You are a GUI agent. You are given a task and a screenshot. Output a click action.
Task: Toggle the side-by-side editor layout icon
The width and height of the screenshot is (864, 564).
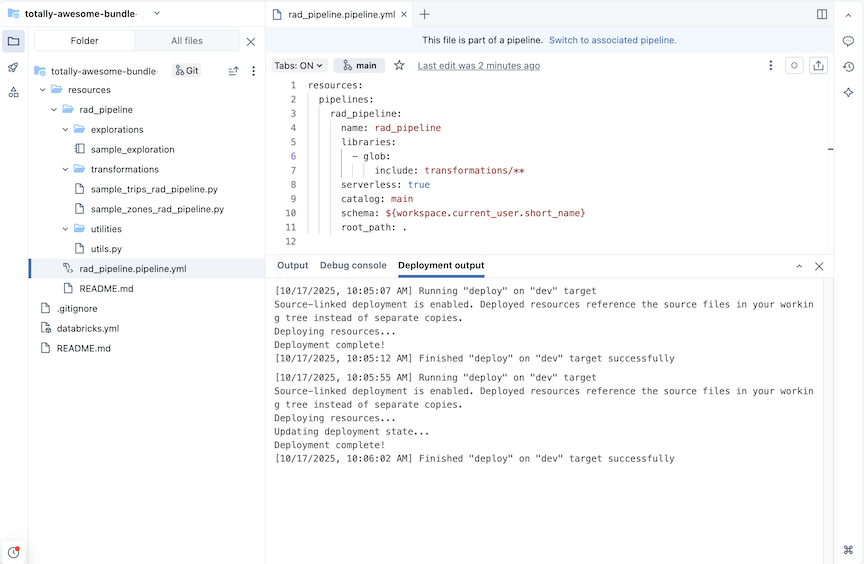point(822,14)
